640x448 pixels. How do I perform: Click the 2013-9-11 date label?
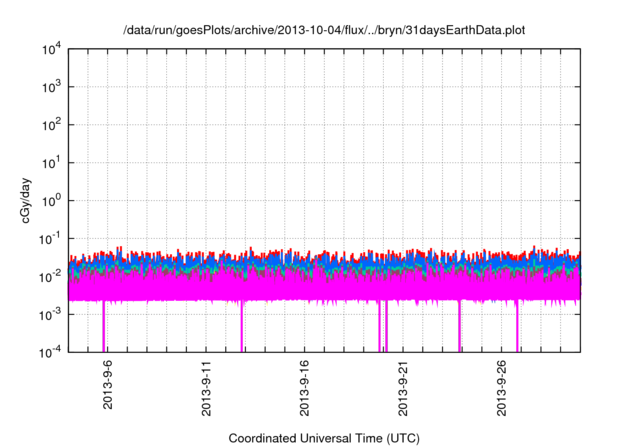(x=206, y=388)
